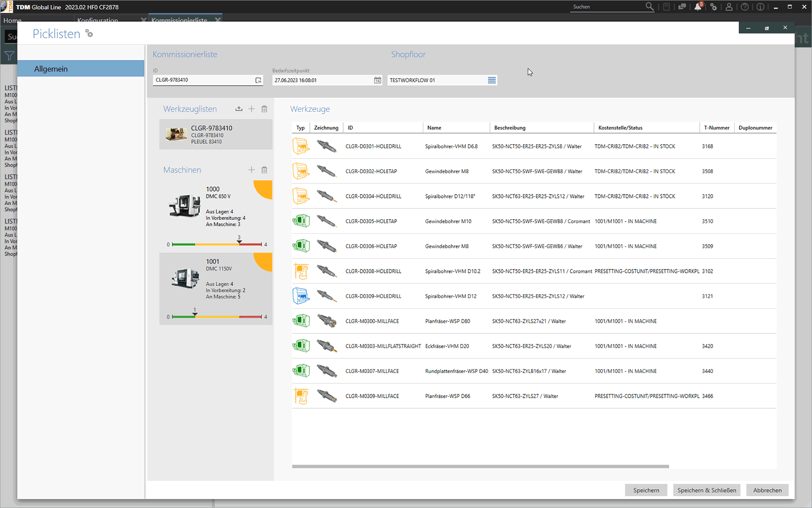Add a machine in the Maschinen section
The image size is (812, 508).
[x=251, y=170]
